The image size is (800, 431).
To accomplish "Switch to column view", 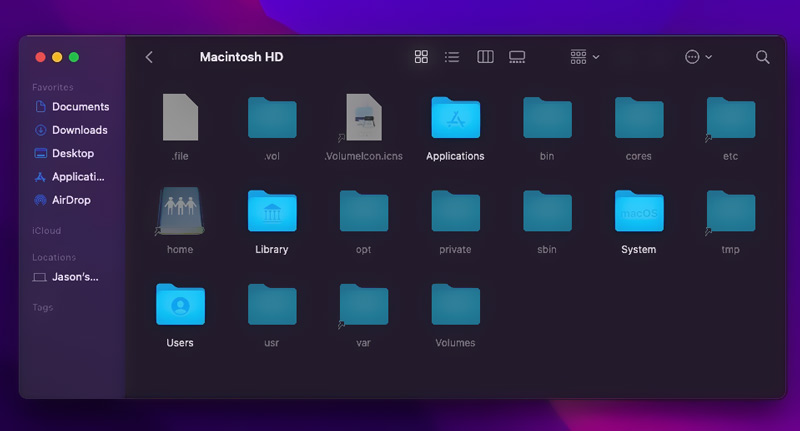I will click(x=485, y=57).
